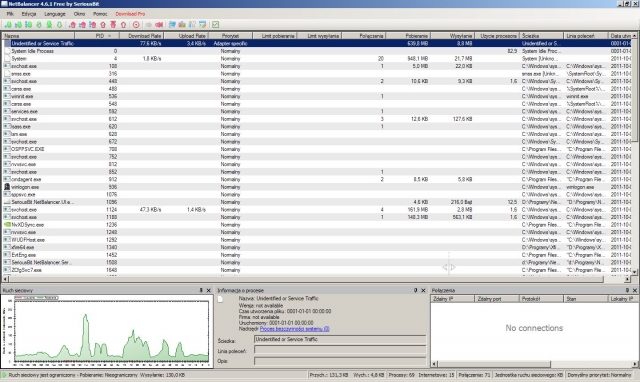Click the red circle reset icon
Viewport: 640px width, 382px height.
(x=136, y=25)
